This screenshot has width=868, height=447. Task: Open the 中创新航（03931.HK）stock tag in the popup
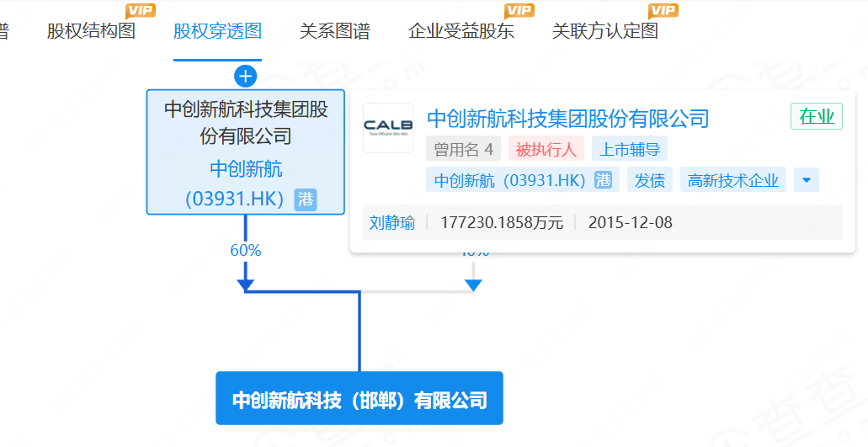click(x=523, y=180)
